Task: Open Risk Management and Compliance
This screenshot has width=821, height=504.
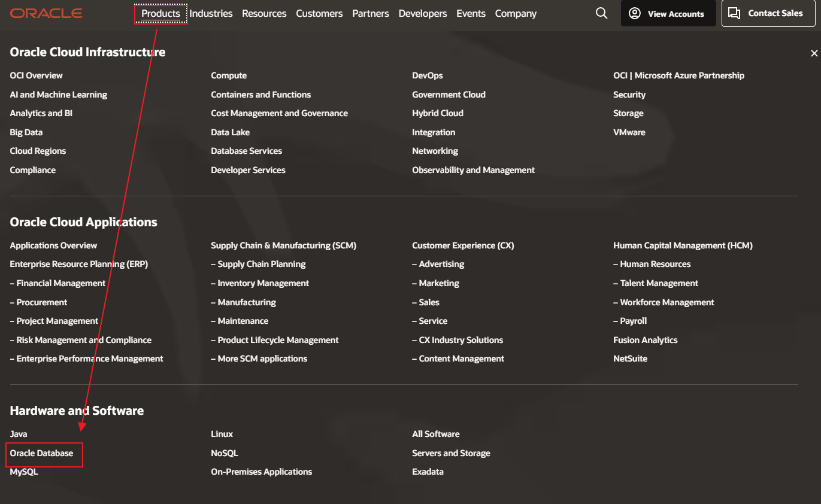Action: tap(81, 340)
